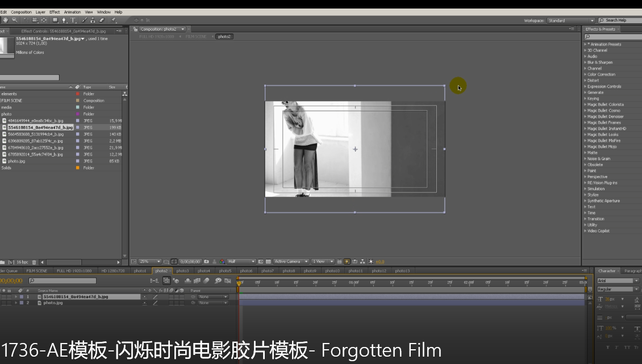The height and width of the screenshot is (364, 642).
Task: Open the 25% magnification dropdown
Action: (150, 262)
